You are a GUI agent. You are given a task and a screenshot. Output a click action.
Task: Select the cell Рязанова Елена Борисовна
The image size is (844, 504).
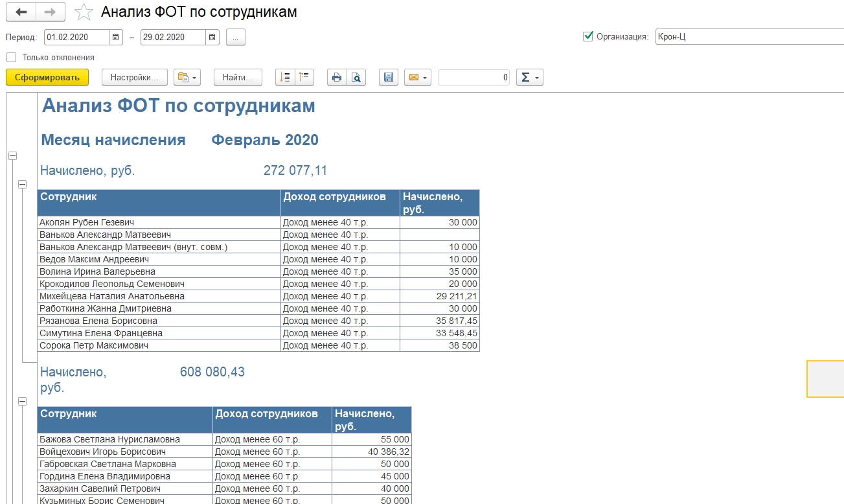(x=159, y=321)
